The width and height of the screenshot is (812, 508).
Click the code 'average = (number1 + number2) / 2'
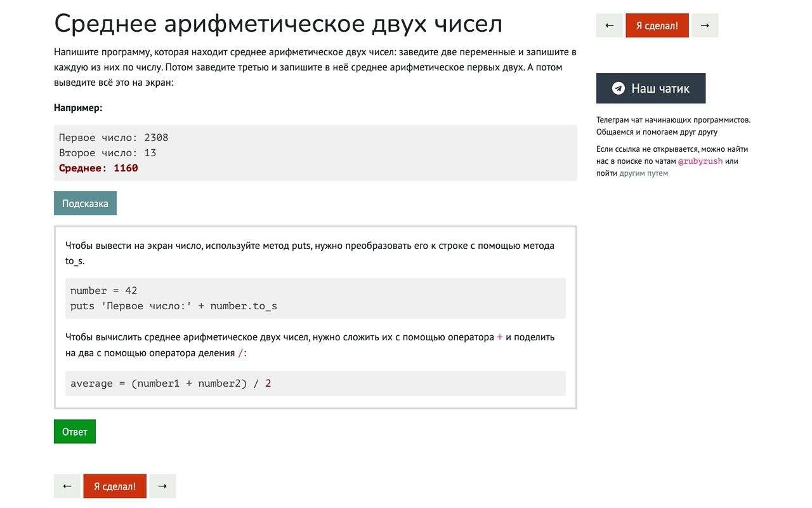[x=171, y=383]
